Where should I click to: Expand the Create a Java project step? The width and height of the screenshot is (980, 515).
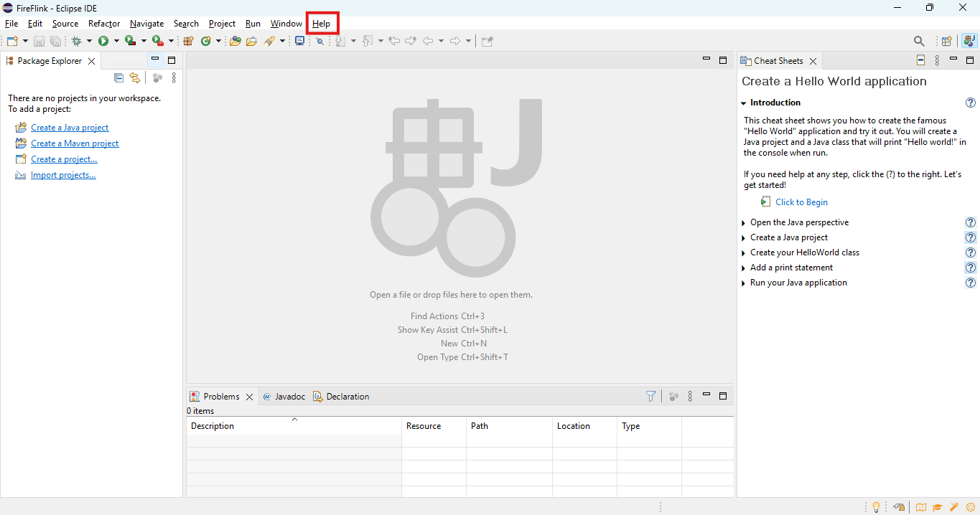(744, 238)
